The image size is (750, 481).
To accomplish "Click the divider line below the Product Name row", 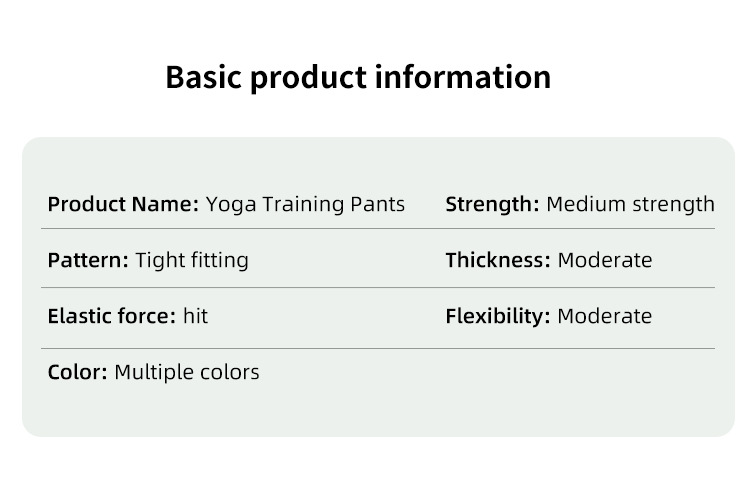I will point(378,229).
